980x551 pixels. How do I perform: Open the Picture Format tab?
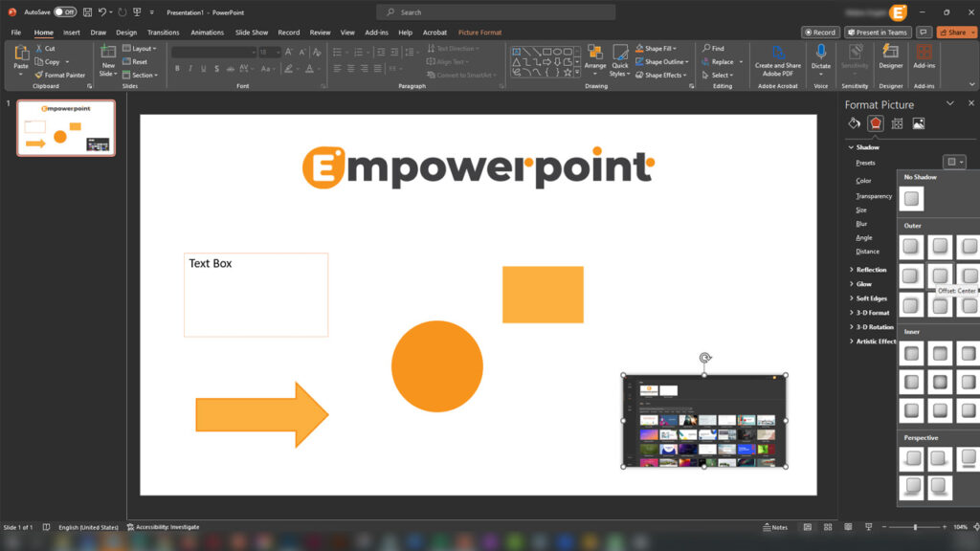click(480, 33)
